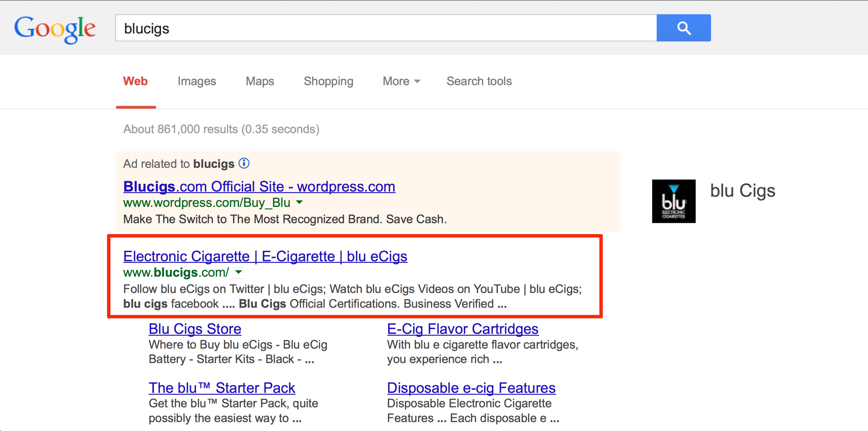Open the blu Cigs logo thumbnail
Viewport: 868px width, 431px height.
674,201
